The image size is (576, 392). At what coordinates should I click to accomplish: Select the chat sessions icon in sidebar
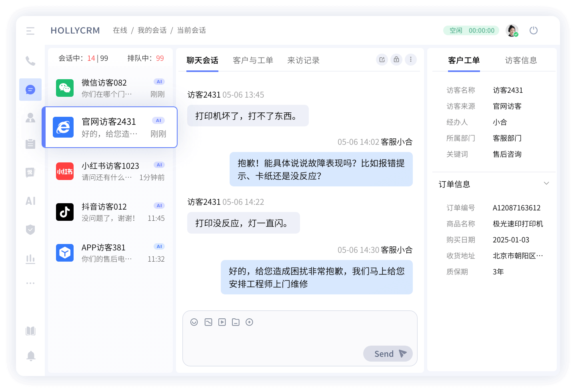[x=30, y=90]
